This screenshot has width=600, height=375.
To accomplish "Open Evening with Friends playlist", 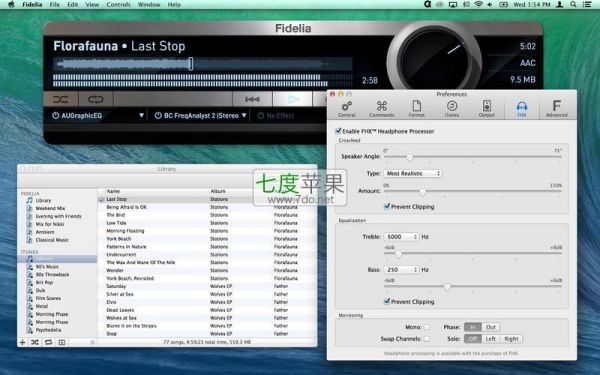I will tap(58, 216).
